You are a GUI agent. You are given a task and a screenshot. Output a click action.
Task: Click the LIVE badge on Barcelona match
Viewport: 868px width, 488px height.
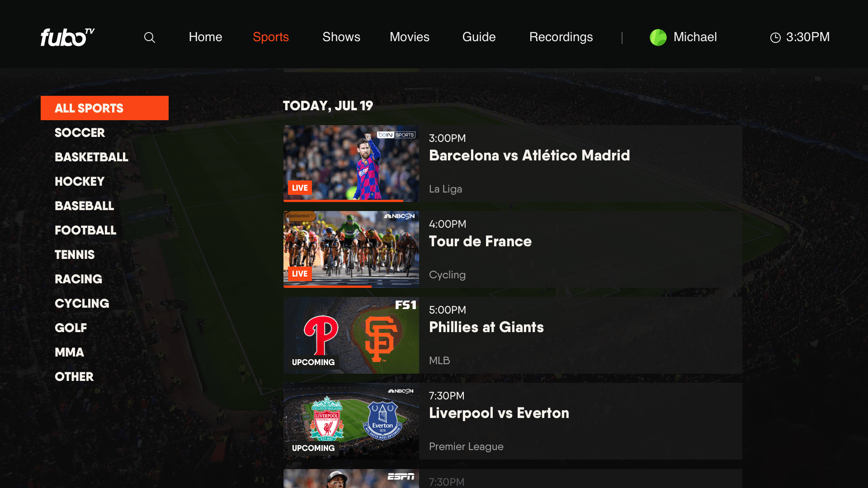[x=299, y=187]
